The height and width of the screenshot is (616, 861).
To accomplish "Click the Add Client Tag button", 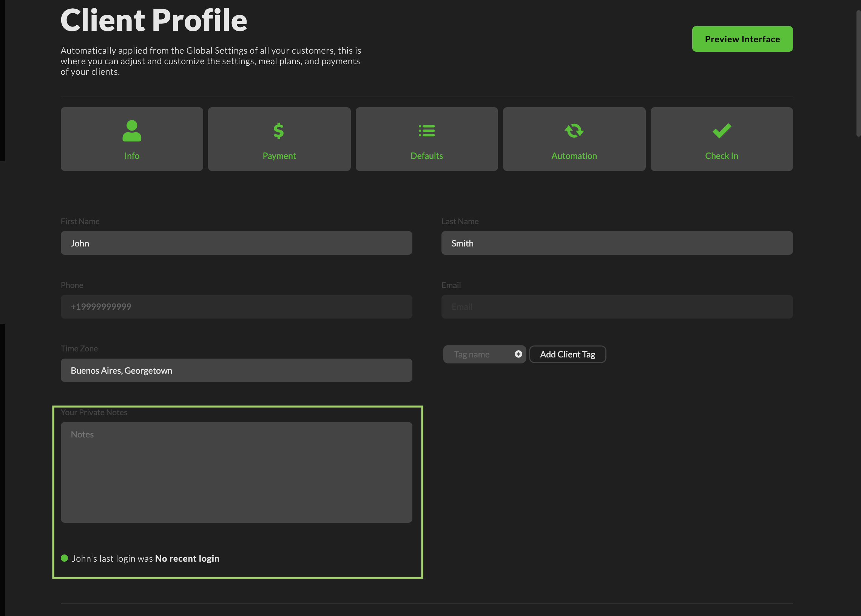I will (x=567, y=354).
